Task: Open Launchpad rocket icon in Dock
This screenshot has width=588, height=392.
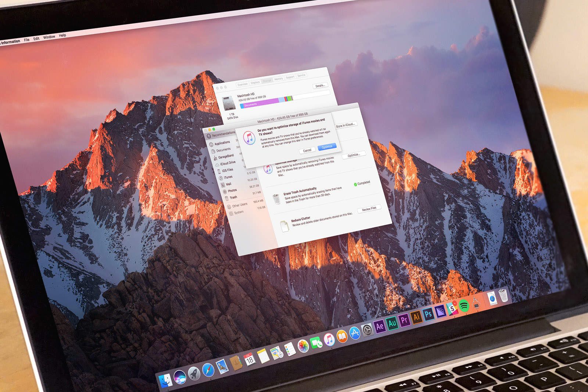Action: [194, 373]
